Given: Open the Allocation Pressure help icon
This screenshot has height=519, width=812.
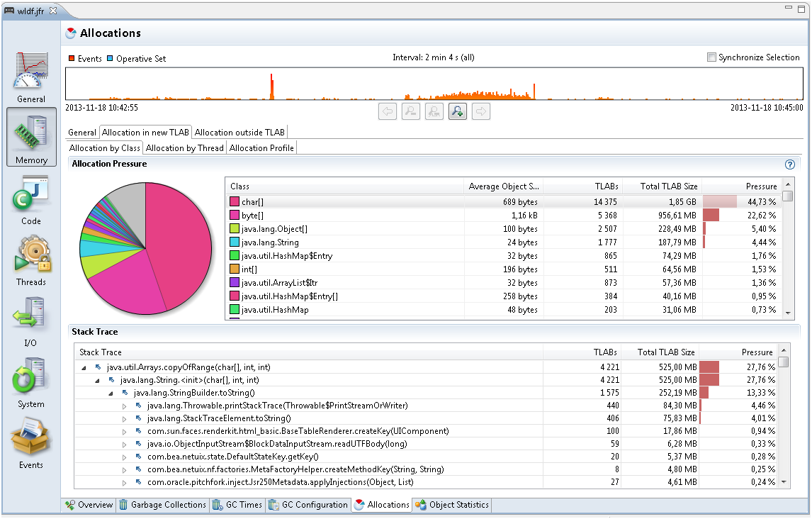Looking at the screenshot, I should [790, 164].
